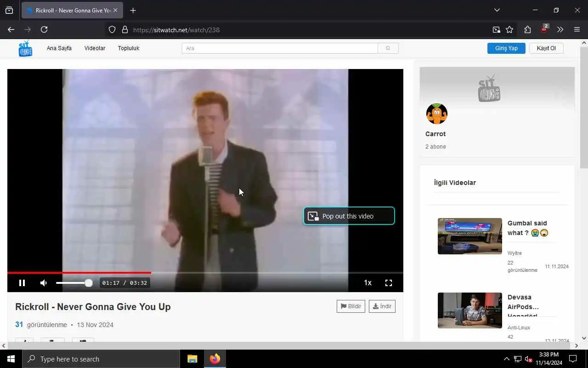The image size is (588, 368).
Task: Mute the video using the speaker icon
Action: 44,283
